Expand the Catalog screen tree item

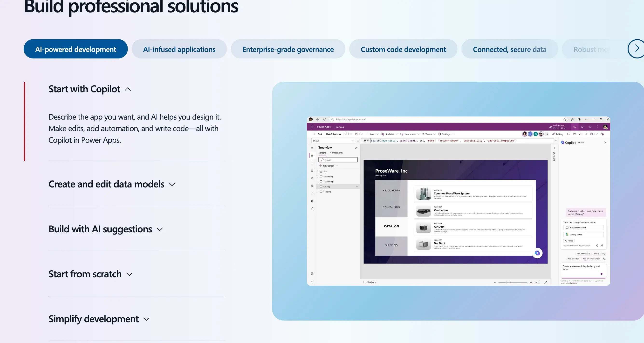click(318, 186)
